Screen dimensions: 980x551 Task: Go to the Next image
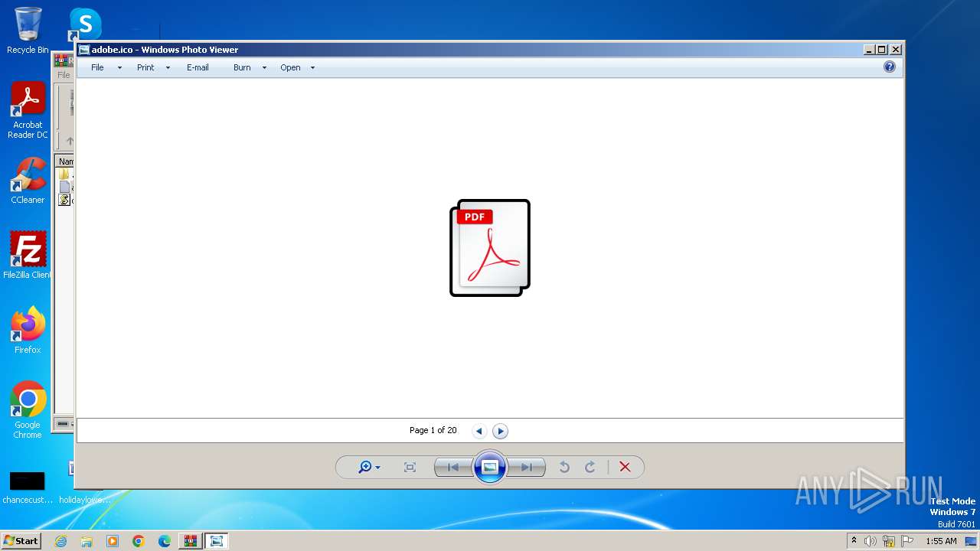pos(527,467)
